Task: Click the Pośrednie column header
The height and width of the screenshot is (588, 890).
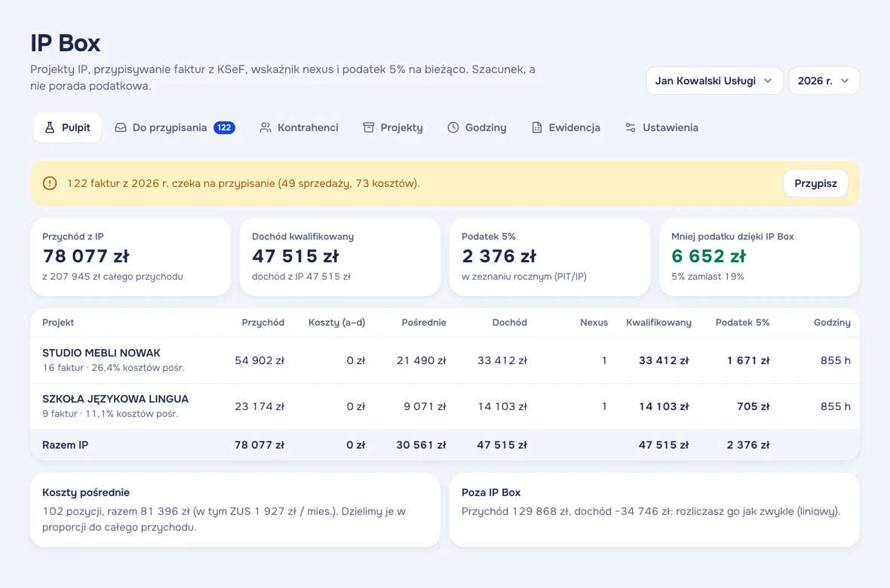Action: 424,323
